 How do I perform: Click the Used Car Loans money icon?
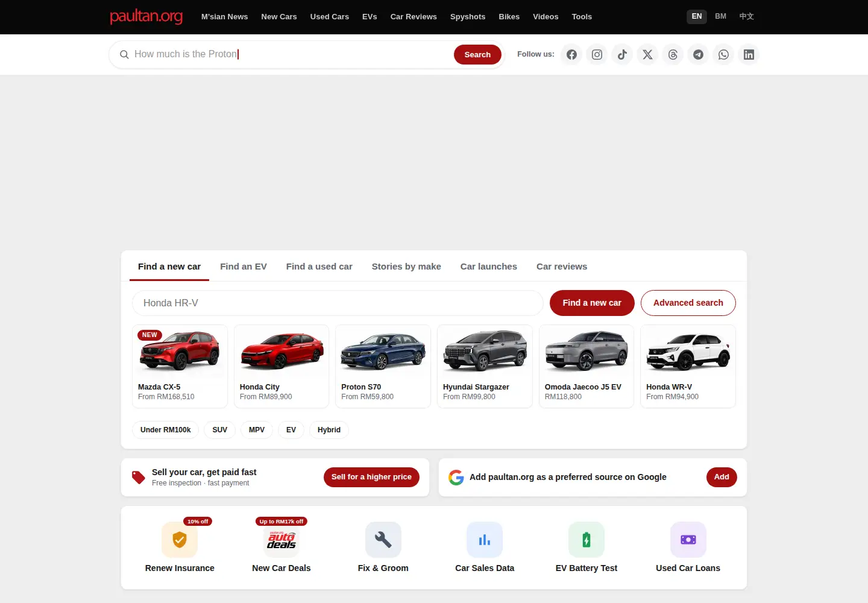(688, 540)
